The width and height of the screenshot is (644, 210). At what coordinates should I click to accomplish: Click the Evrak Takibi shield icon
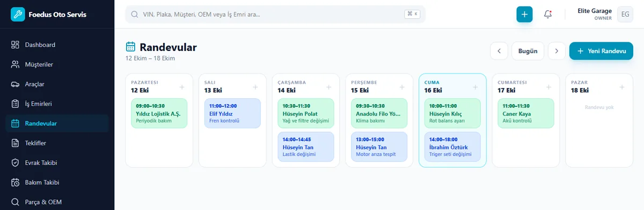pyautogui.click(x=16, y=163)
